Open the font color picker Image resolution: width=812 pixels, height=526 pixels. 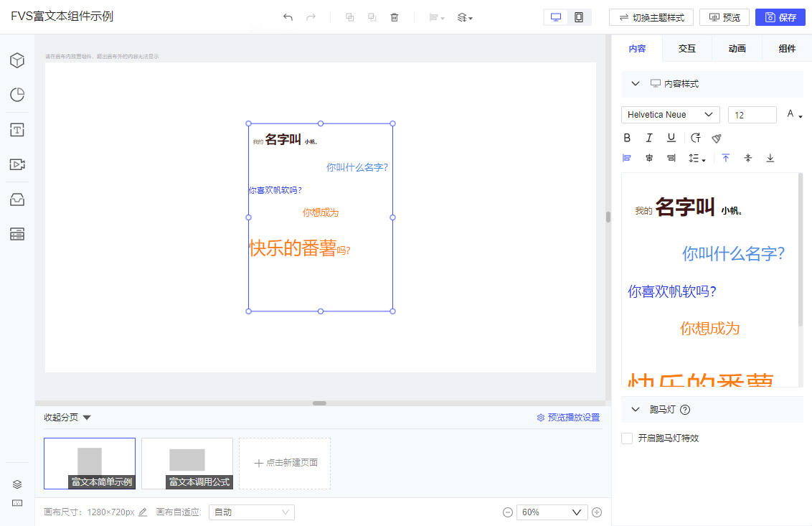point(794,115)
